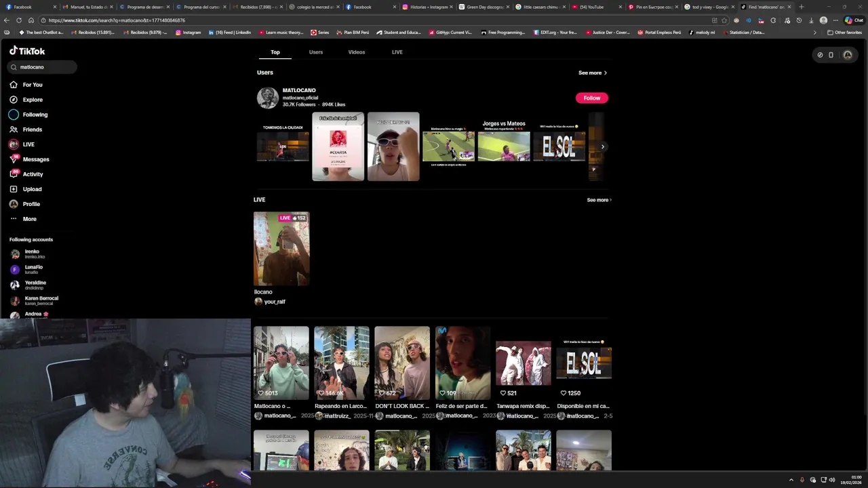
Task: Click the microphone tray icon
Action: click(802, 480)
